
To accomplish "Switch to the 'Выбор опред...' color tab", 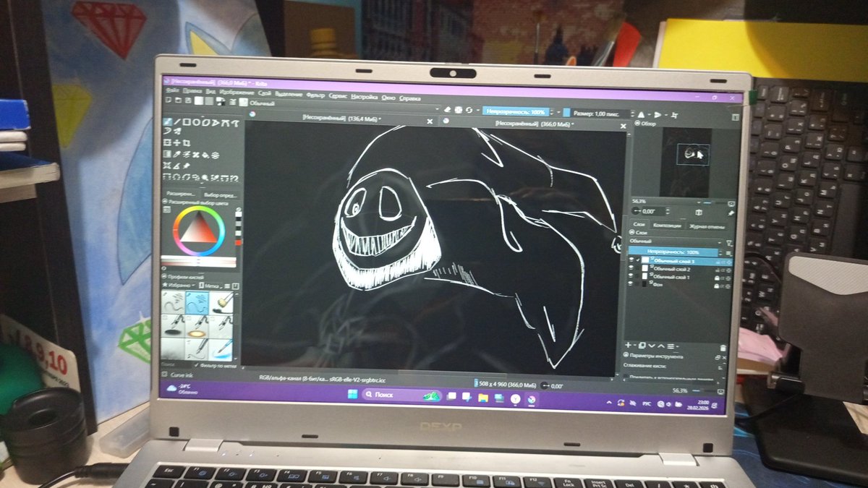I will click(221, 195).
